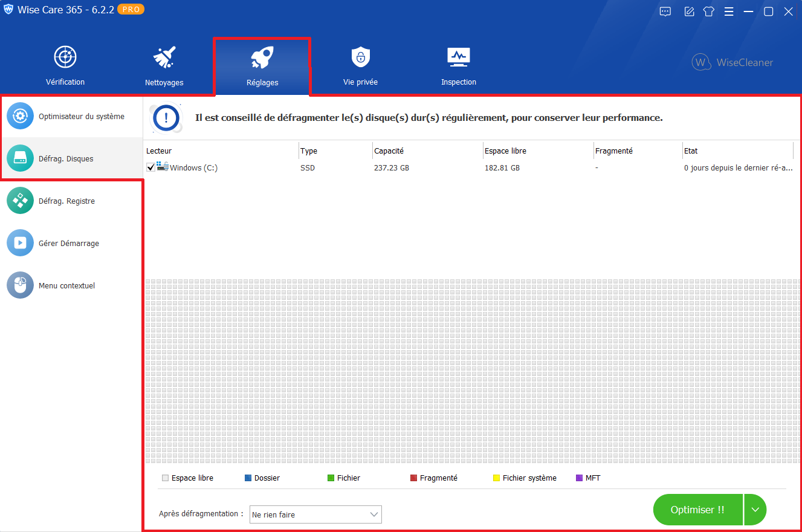The height and width of the screenshot is (532, 802).
Task: Open the skin T-shirt icon
Action: pos(709,11)
